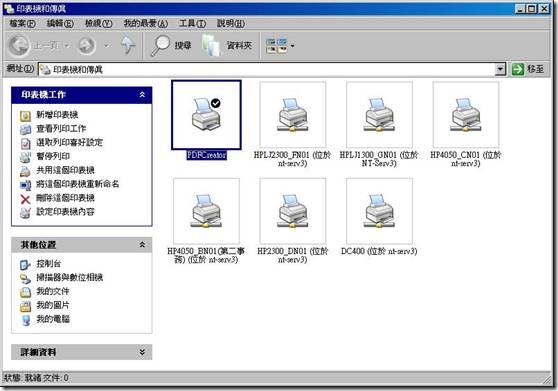Click the HP4050_CN01 label text
This screenshot has height=391, width=558.
click(x=466, y=159)
